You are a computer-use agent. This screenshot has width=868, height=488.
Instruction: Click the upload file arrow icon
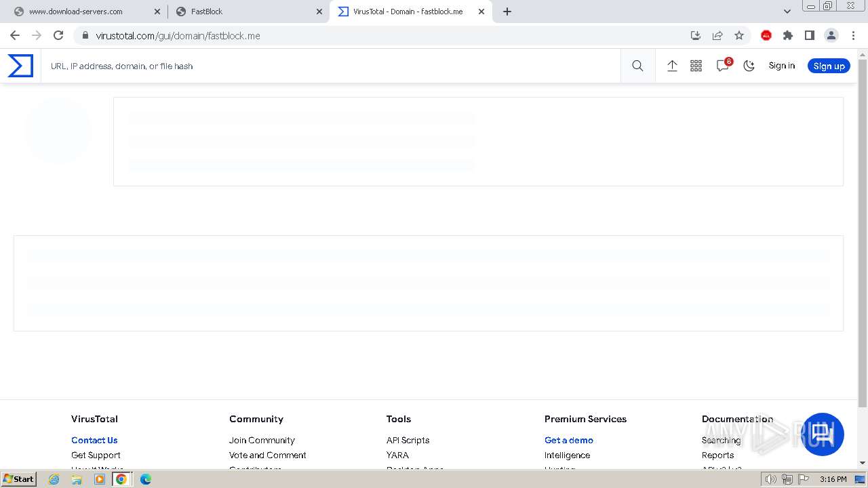click(672, 66)
